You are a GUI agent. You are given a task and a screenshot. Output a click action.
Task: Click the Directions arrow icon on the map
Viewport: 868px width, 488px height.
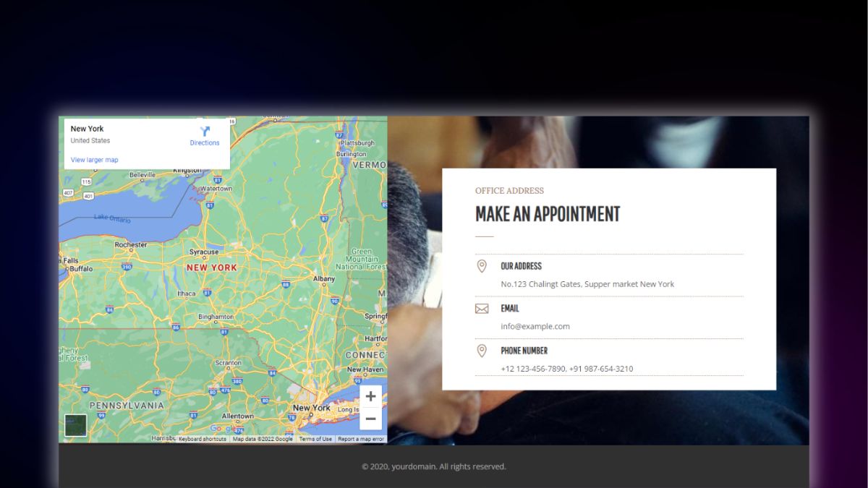205,131
